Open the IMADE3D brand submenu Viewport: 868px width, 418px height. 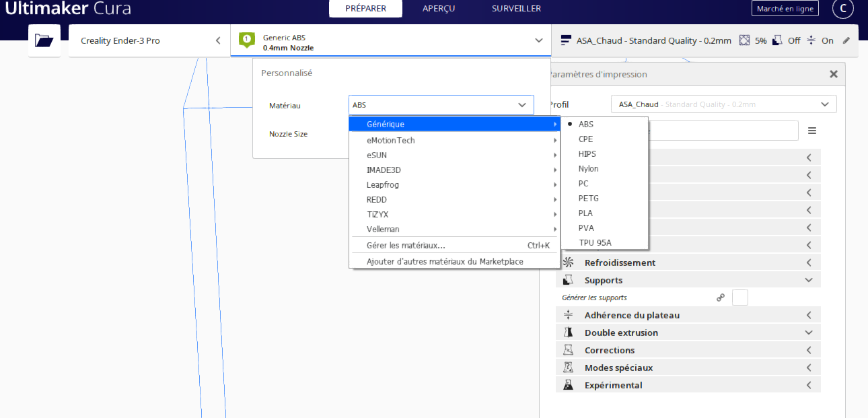coord(455,170)
